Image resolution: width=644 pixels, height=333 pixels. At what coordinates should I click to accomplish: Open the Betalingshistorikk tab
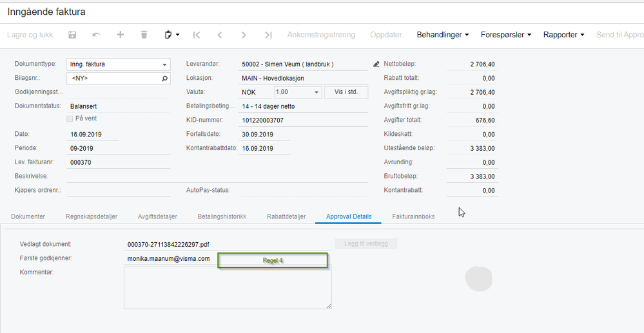click(x=222, y=216)
